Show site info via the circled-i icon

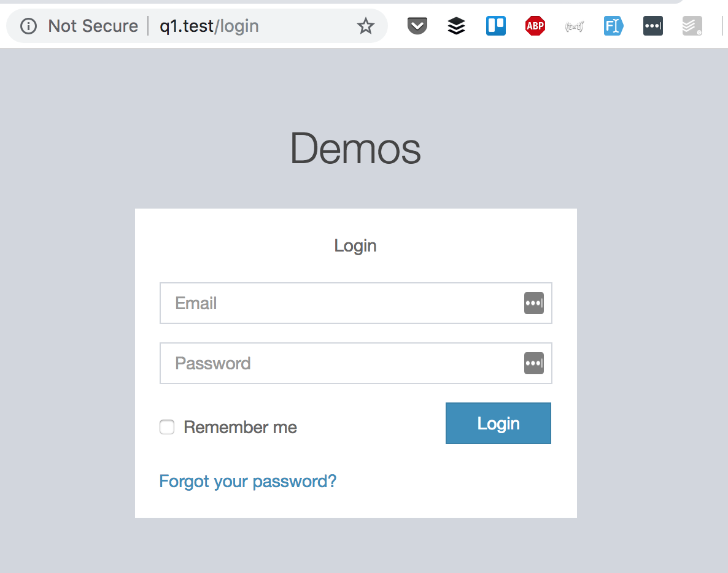coord(28,26)
